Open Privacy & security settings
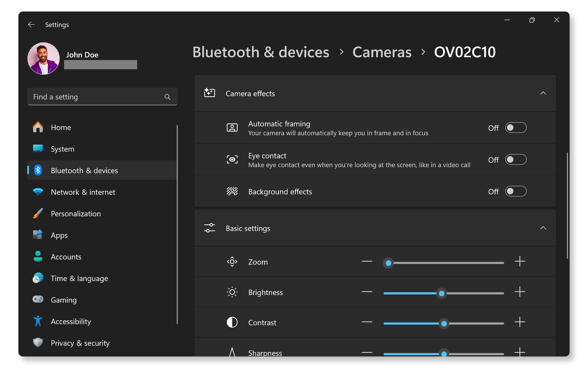 click(x=102, y=343)
